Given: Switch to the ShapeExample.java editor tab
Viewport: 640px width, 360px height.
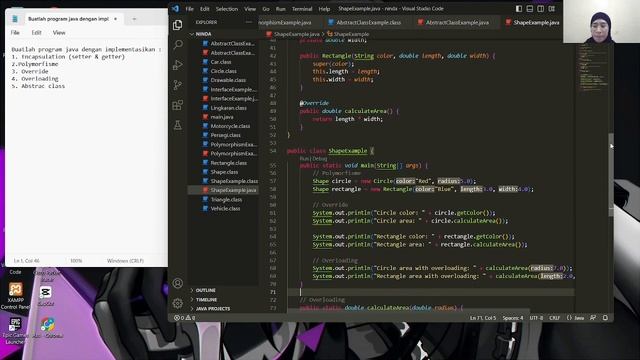Looking at the screenshot, I should [532, 22].
